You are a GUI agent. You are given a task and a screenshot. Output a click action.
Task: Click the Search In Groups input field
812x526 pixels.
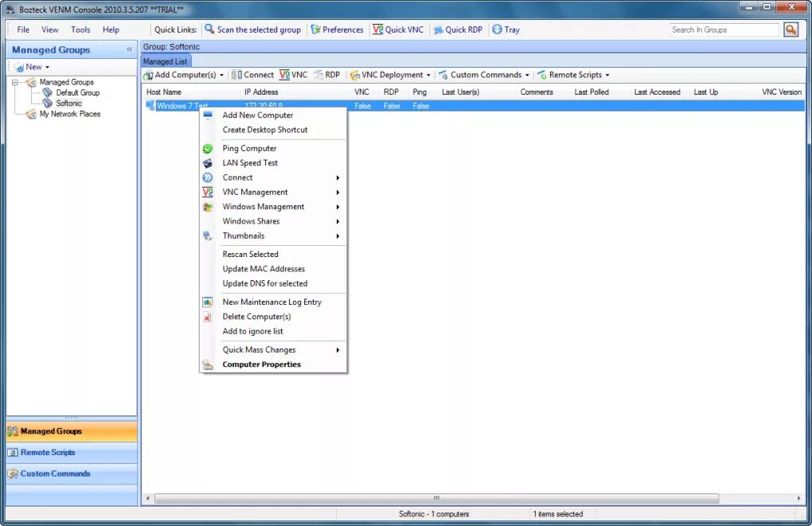pyautogui.click(x=724, y=30)
